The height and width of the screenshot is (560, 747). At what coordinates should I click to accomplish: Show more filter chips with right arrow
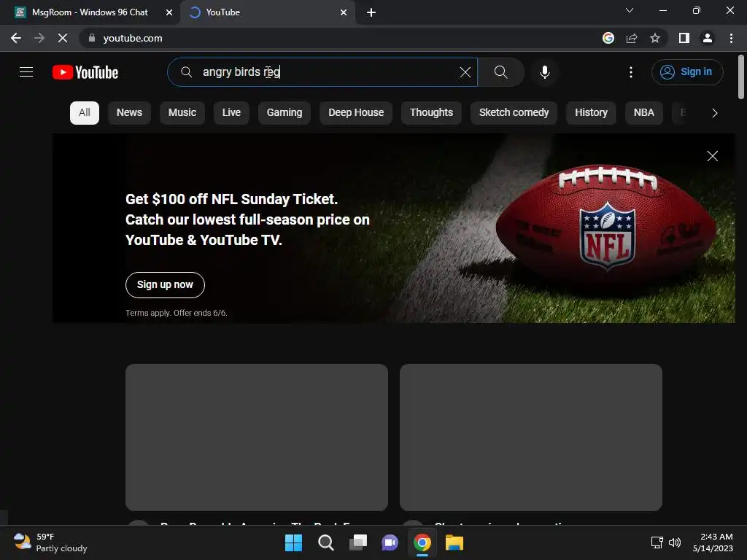click(714, 113)
